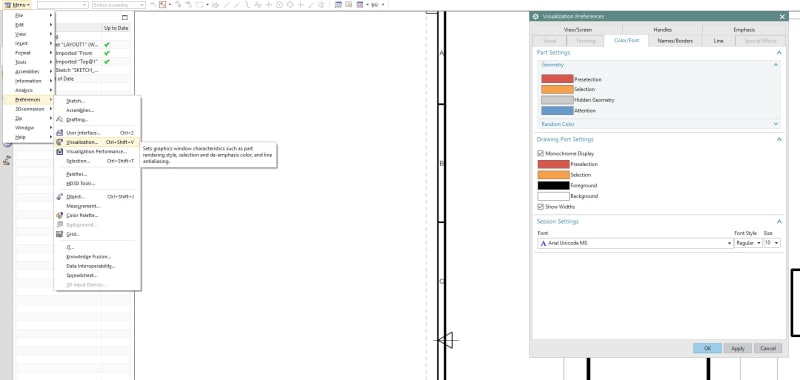Open the Assemblies menu

point(29,71)
